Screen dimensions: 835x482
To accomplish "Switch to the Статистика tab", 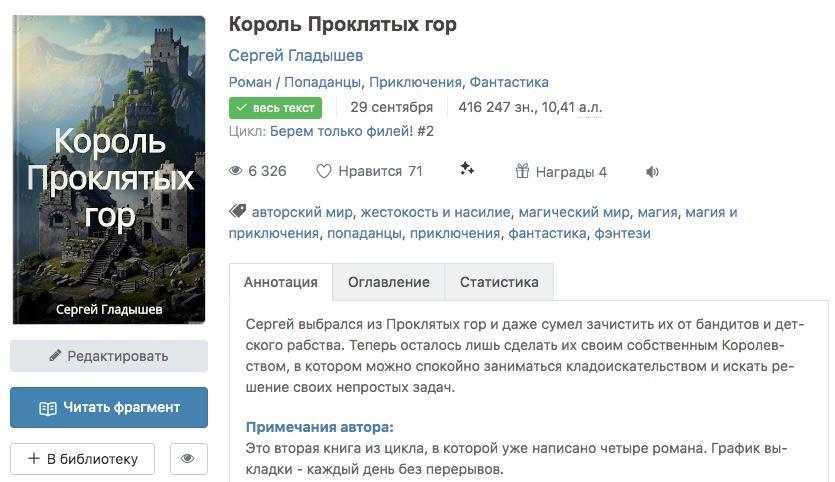I will coord(499,282).
